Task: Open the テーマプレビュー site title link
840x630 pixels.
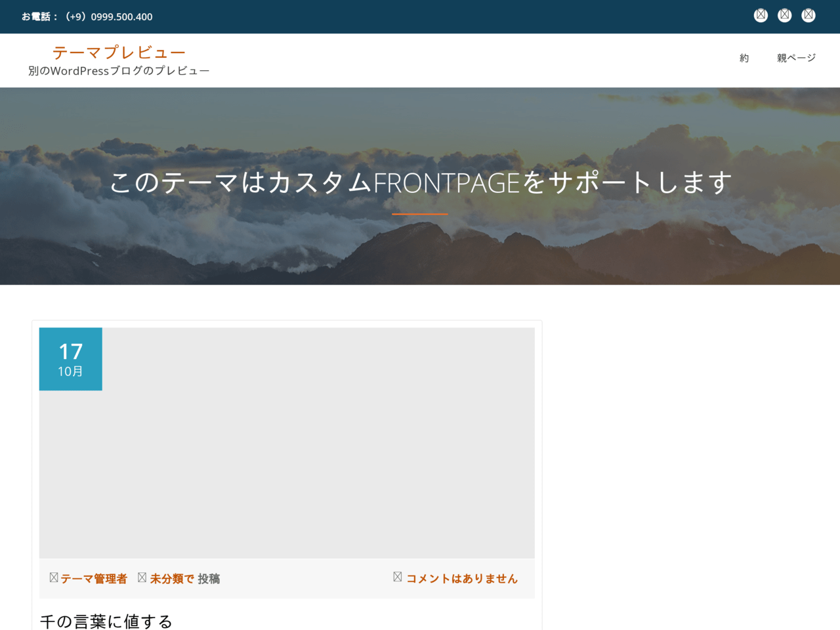Action: point(119,52)
